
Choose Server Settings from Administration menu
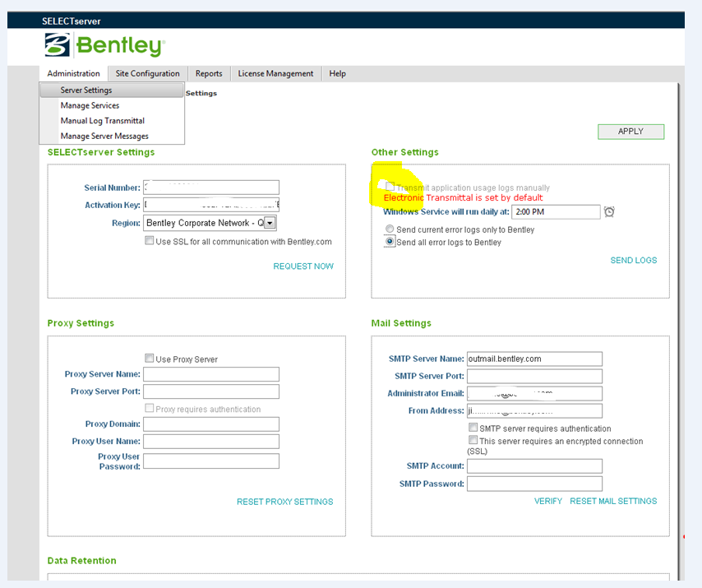click(x=112, y=90)
